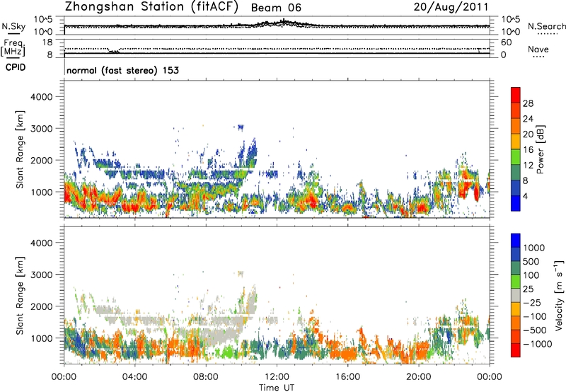This screenshot has height=392, width=566.
Task: Click blue power echoes near 3000 km
Action: (x=240, y=127)
